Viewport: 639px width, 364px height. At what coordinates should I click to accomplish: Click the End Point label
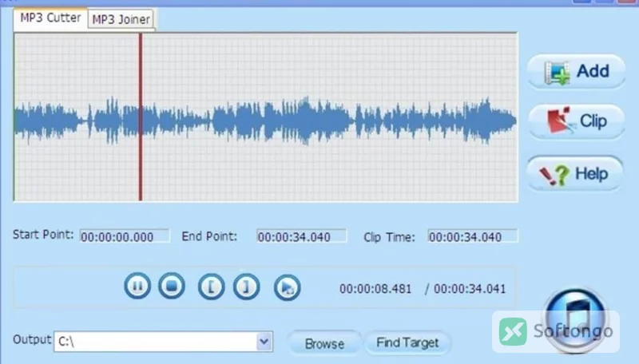(209, 236)
